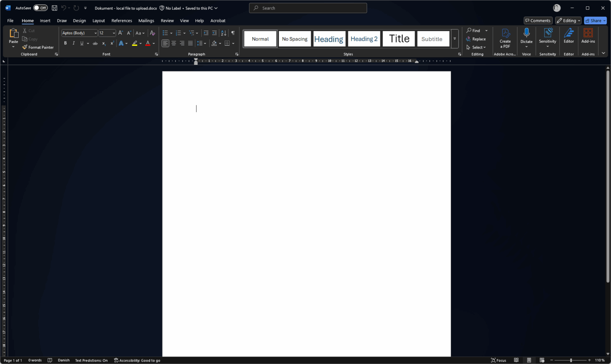This screenshot has width=611, height=364.
Task: Start voice input with the Dictate icon
Action: (526, 36)
